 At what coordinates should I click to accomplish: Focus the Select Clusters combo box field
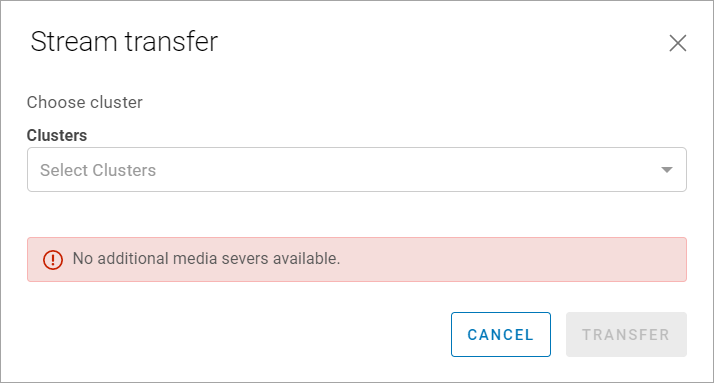click(x=357, y=169)
